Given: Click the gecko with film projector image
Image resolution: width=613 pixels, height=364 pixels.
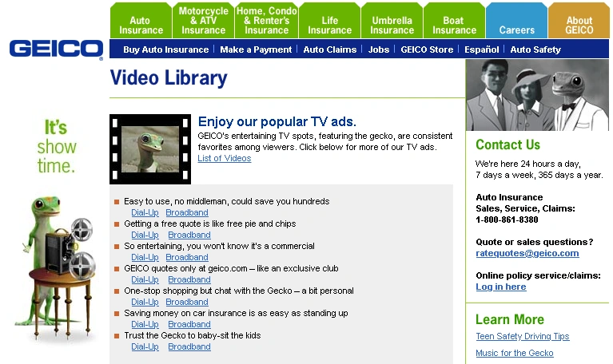Looking at the screenshot, I should pos(56,269).
